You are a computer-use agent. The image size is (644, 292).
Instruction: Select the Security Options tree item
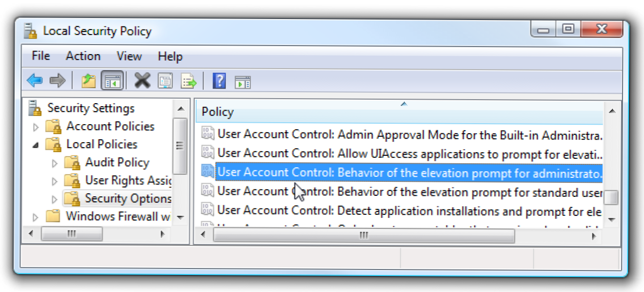click(x=128, y=198)
